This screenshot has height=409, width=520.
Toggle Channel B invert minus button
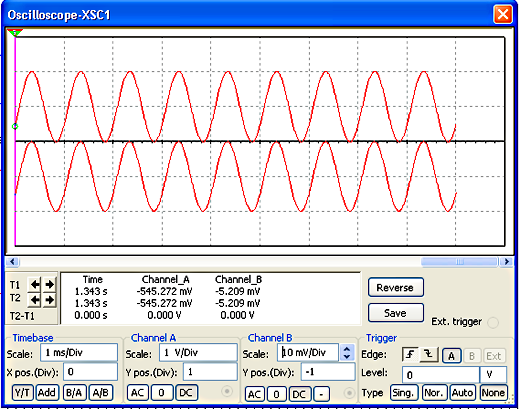(321, 394)
